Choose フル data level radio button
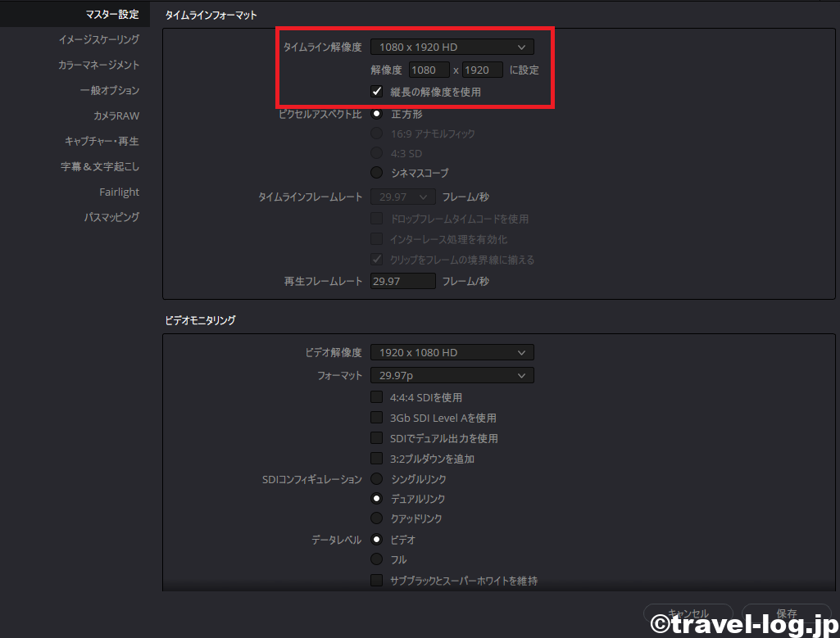Viewport: 840px width, 638px height. pyautogui.click(x=377, y=559)
